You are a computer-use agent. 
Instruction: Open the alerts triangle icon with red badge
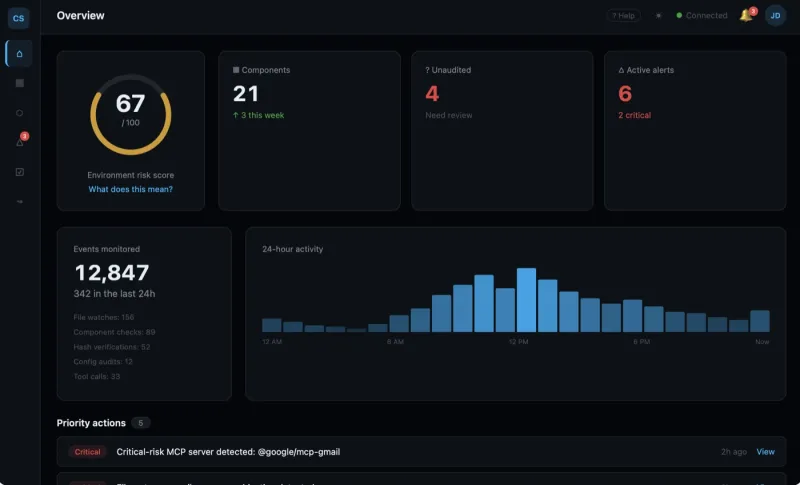tap(20, 141)
